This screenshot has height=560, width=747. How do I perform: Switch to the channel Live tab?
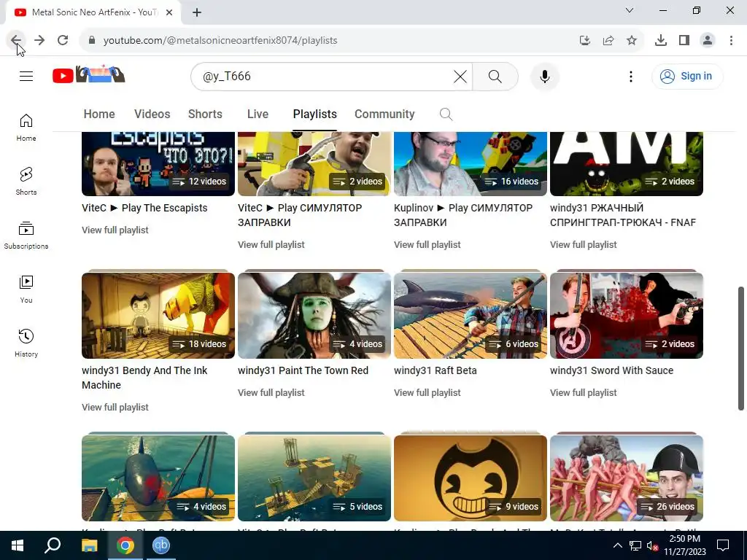tap(258, 114)
